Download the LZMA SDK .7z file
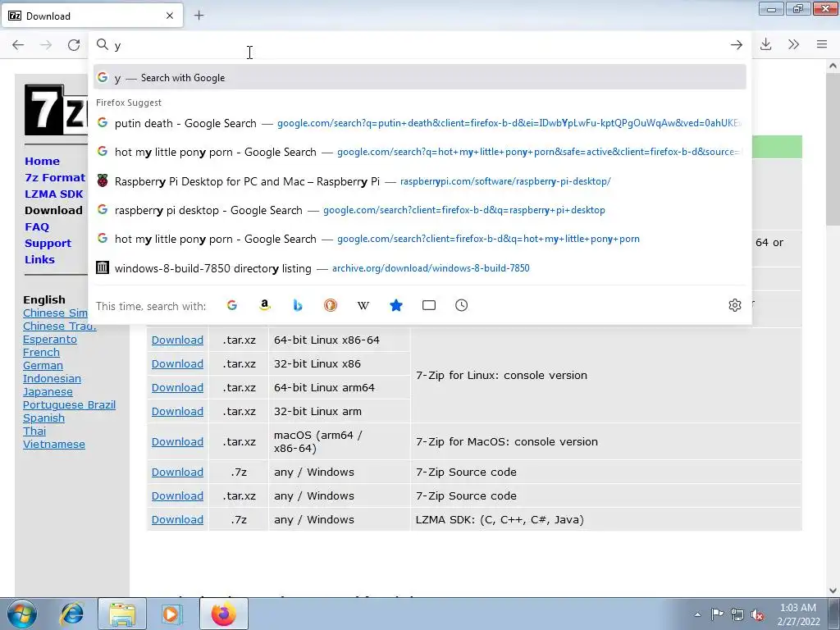The width and height of the screenshot is (840, 630). click(177, 519)
